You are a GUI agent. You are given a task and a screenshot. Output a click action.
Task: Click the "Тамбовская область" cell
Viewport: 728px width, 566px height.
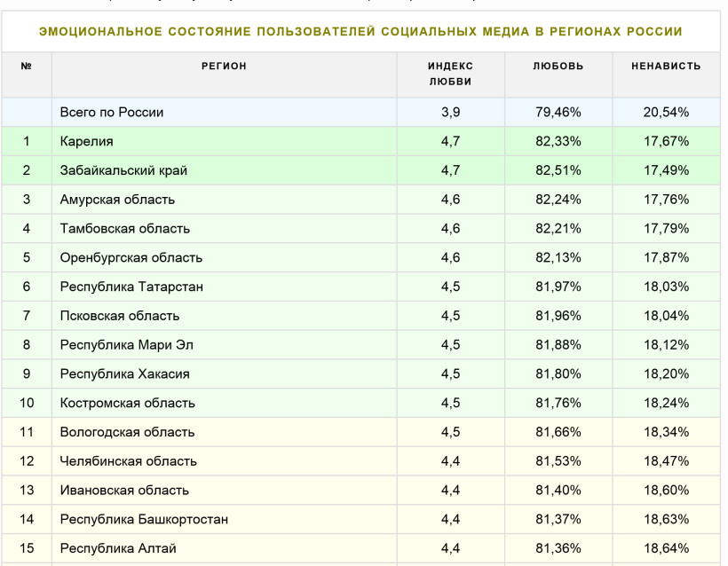tap(125, 229)
